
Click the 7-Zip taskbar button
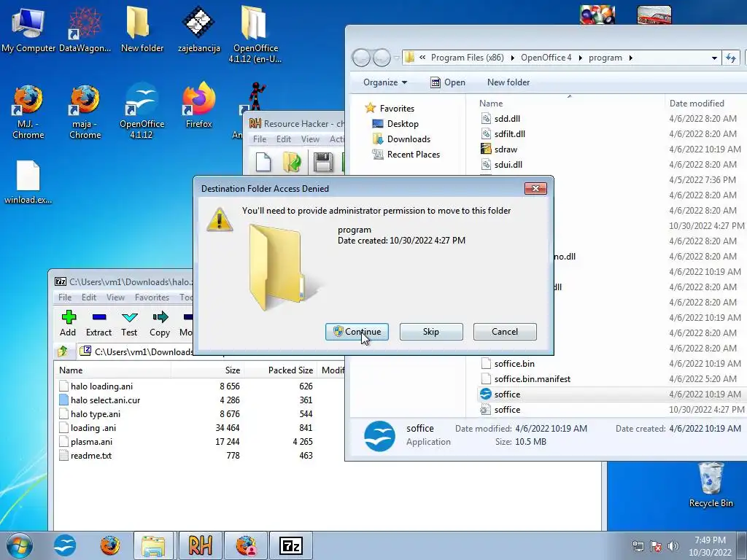tap(291, 545)
